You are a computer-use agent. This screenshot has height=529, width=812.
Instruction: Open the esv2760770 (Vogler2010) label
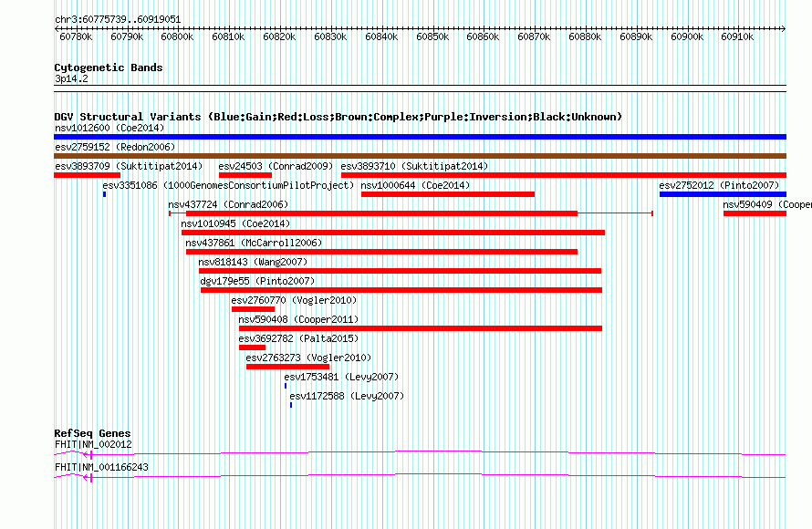tap(294, 300)
